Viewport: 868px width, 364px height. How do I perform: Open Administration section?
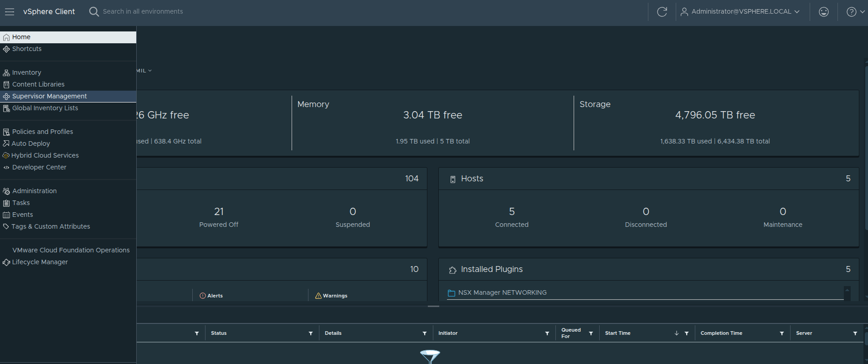68,191
